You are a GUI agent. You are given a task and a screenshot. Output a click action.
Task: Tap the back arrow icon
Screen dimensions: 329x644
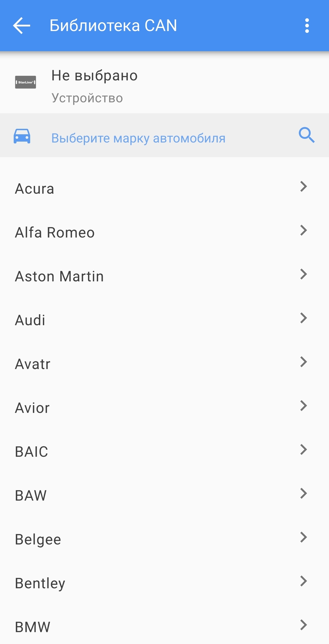[x=22, y=26]
